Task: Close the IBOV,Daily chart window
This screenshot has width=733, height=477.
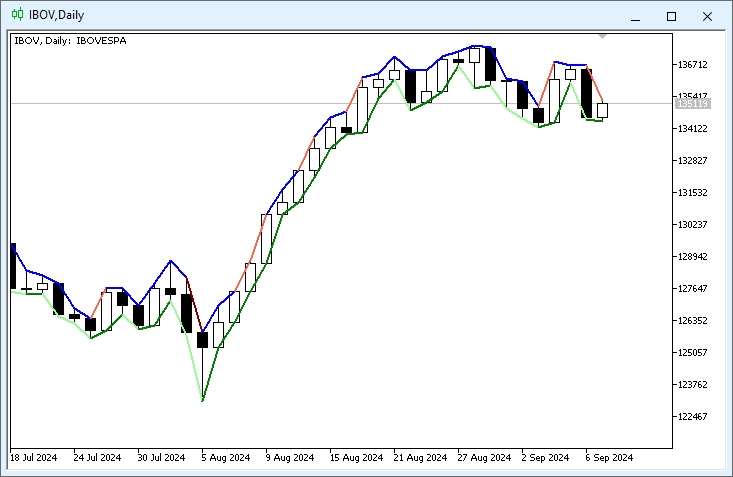Action: coord(707,16)
